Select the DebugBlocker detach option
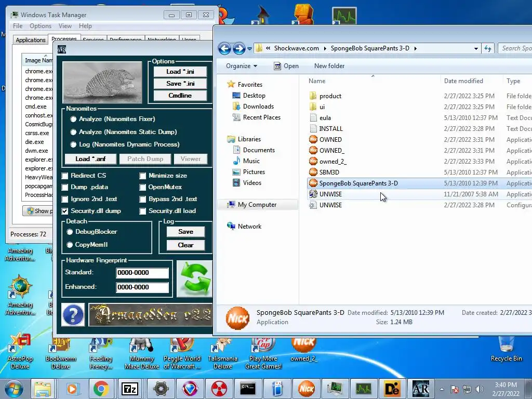The image size is (532, 399). pos(70,232)
